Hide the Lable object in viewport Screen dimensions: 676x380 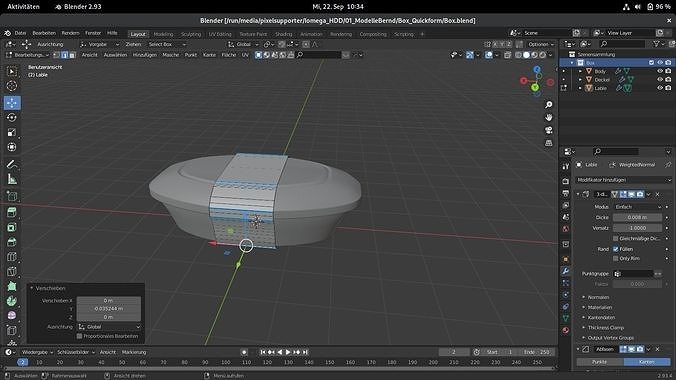(660, 88)
